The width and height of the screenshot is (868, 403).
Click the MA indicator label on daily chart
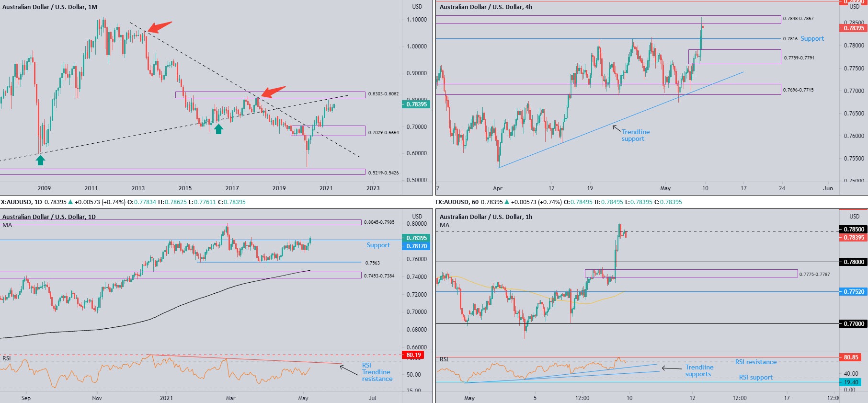coord(7,225)
